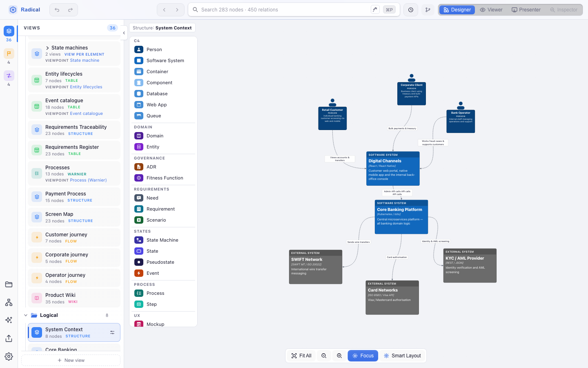Image resolution: width=588 pixels, height=368 pixels.
Task: Choose the State Machine palette item
Action: click(x=163, y=240)
